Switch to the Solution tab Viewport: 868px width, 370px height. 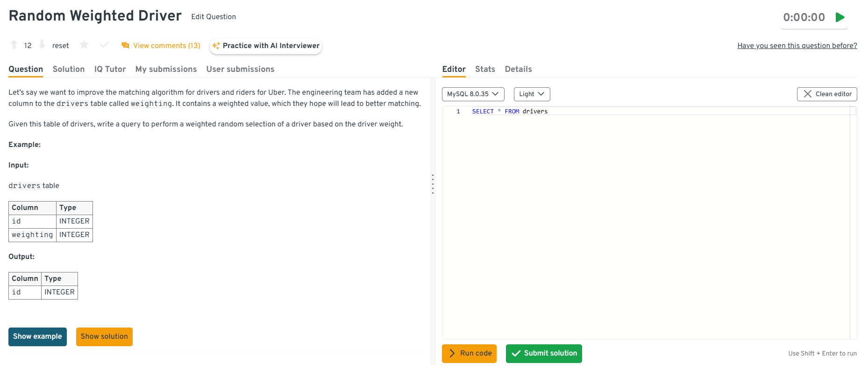[x=69, y=69]
